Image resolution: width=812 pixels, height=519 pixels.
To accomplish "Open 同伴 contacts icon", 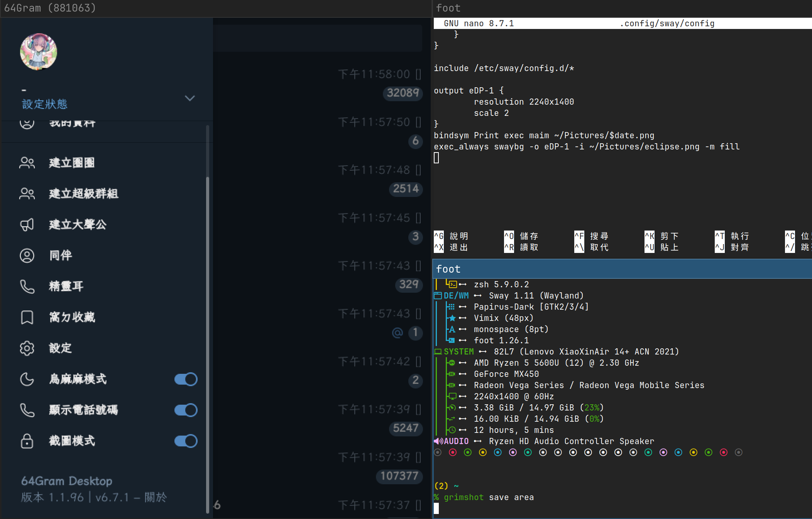I will click(27, 256).
